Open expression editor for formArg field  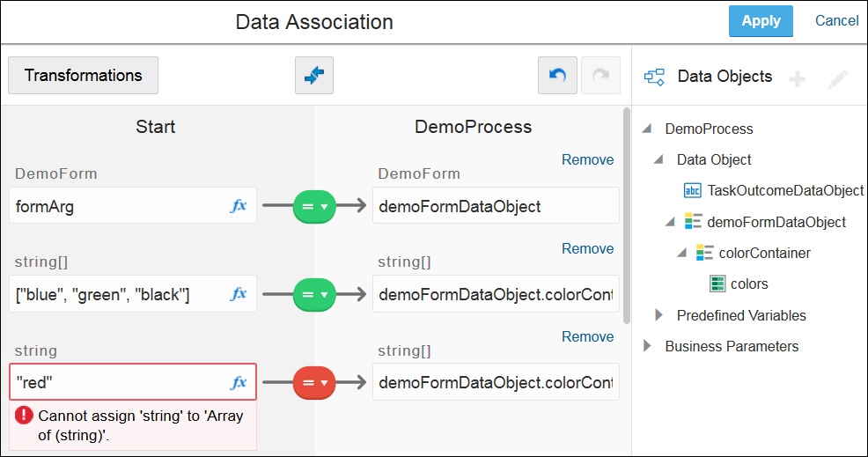click(239, 206)
